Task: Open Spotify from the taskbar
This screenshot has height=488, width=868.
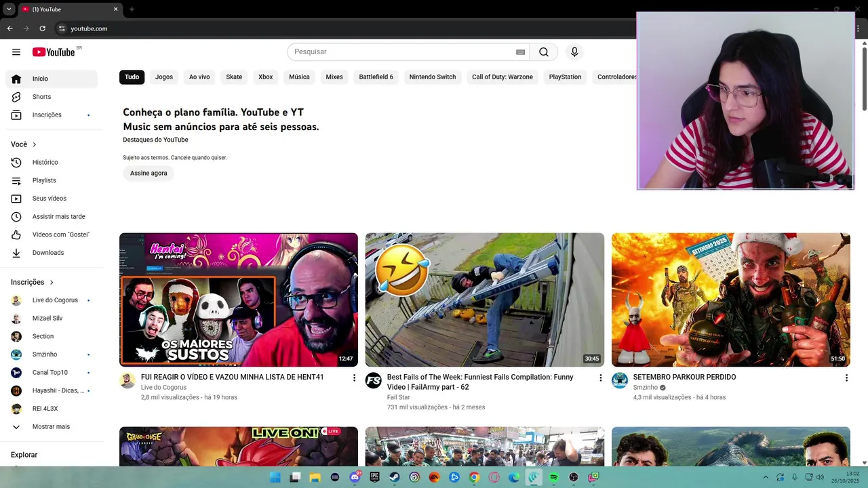Action: pos(554,477)
